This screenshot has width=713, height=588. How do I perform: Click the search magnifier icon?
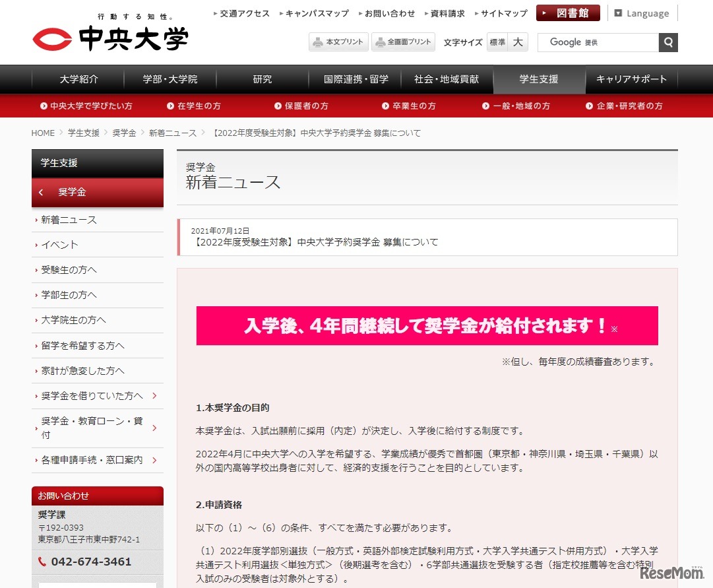tap(668, 42)
